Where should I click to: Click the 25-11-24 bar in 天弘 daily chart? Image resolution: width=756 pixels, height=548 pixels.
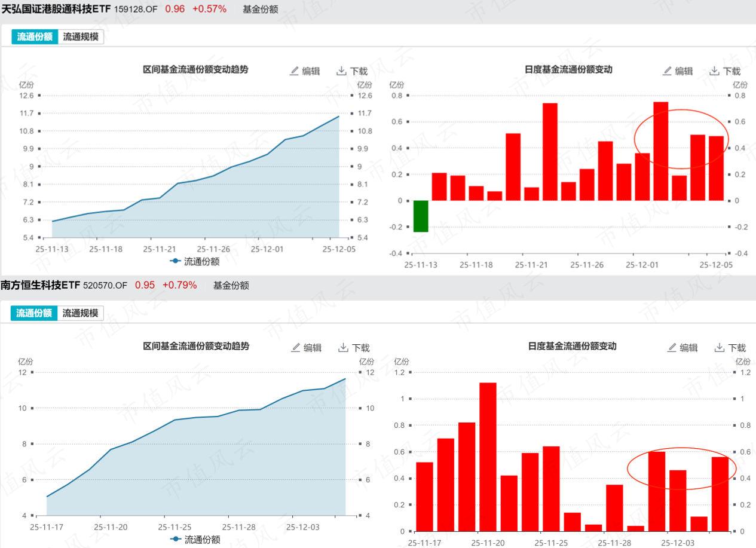(x=550, y=152)
